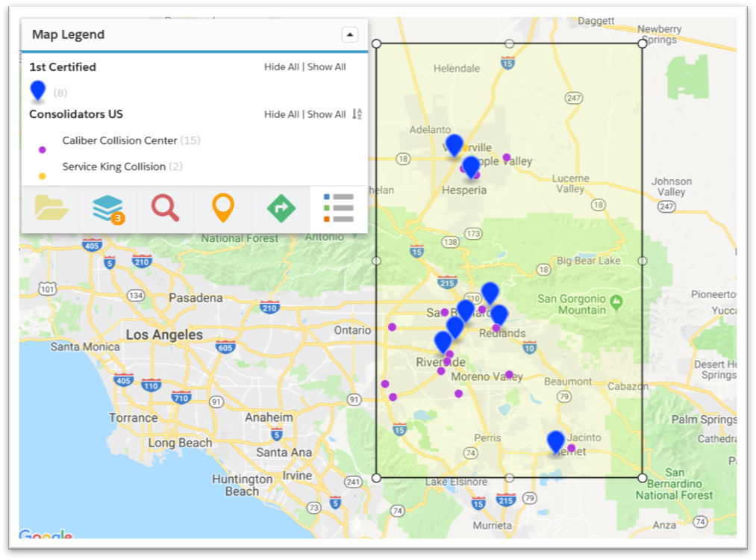Click the blue pin just above Redlands
This screenshot has width=756, height=560.
[499, 315]
